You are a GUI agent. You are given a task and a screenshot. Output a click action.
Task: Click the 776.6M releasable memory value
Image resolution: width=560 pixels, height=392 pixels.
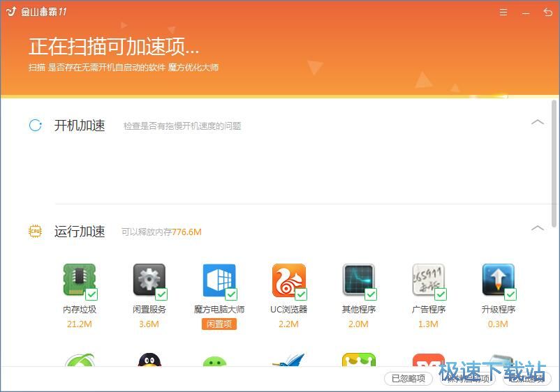[187, 232]
